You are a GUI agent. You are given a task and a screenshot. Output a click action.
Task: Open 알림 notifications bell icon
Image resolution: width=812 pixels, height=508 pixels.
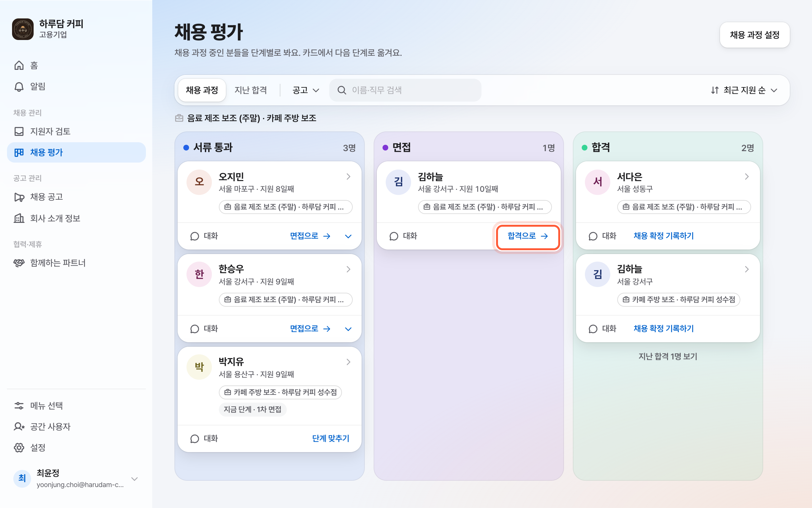[19, 87]
